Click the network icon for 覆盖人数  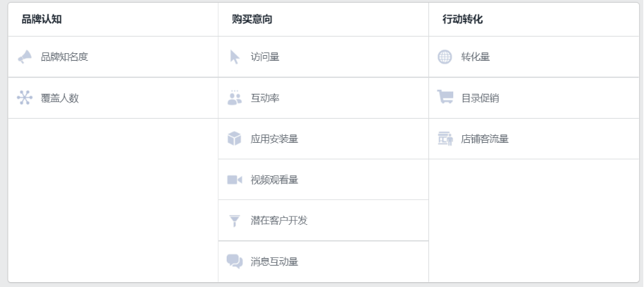25,97
